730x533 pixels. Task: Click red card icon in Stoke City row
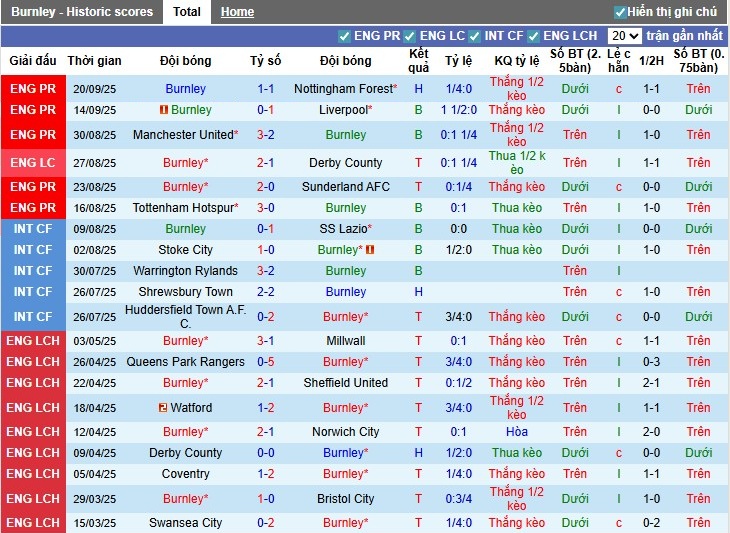coord(370,250)
